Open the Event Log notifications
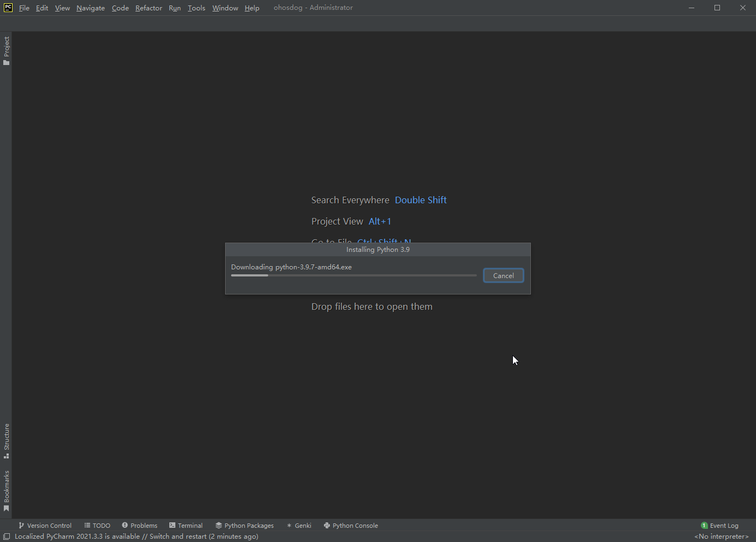This screenshot has height=542, width=756. (719, 526)
